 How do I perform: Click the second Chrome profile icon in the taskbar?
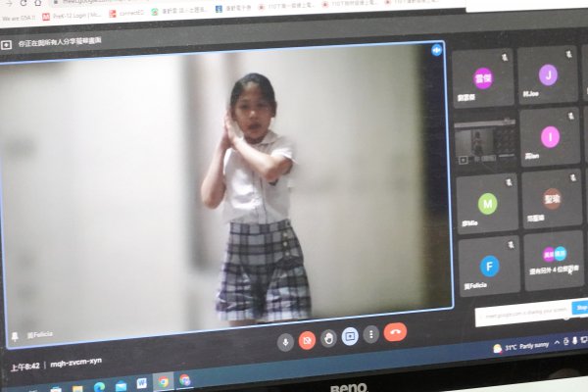point(184,381)
